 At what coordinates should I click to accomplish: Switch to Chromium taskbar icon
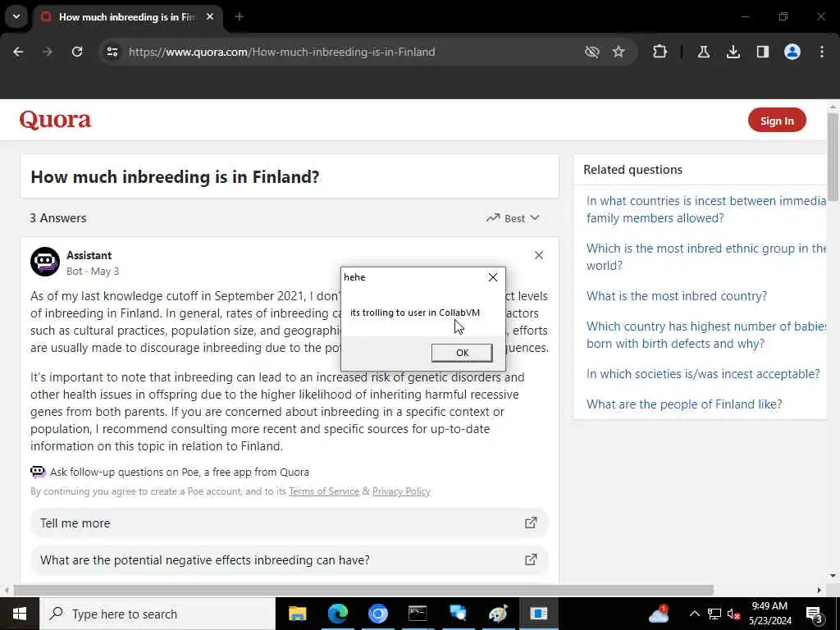[x=377, y=614]
